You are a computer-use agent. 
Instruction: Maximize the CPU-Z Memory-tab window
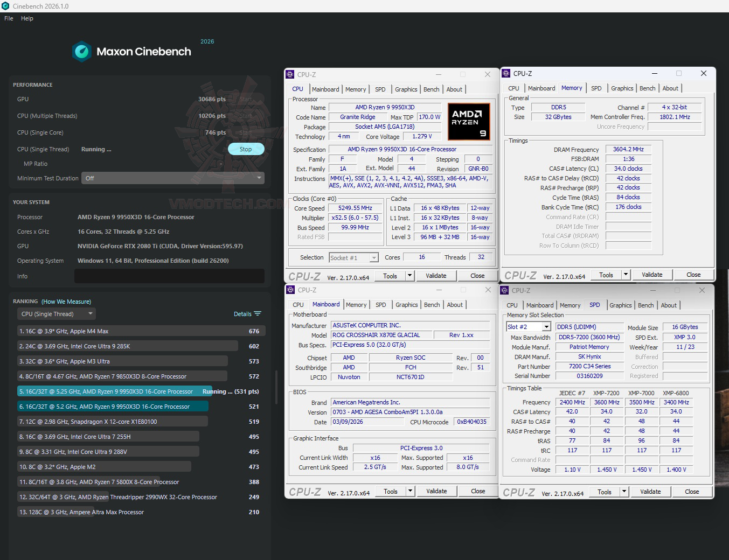tap(679, 73)
